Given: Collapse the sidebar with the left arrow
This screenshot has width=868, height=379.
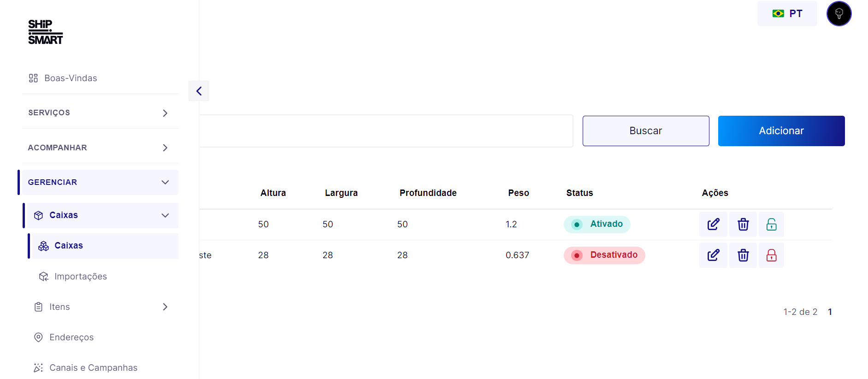Looking at the screenshot, I should click(199, 91).
